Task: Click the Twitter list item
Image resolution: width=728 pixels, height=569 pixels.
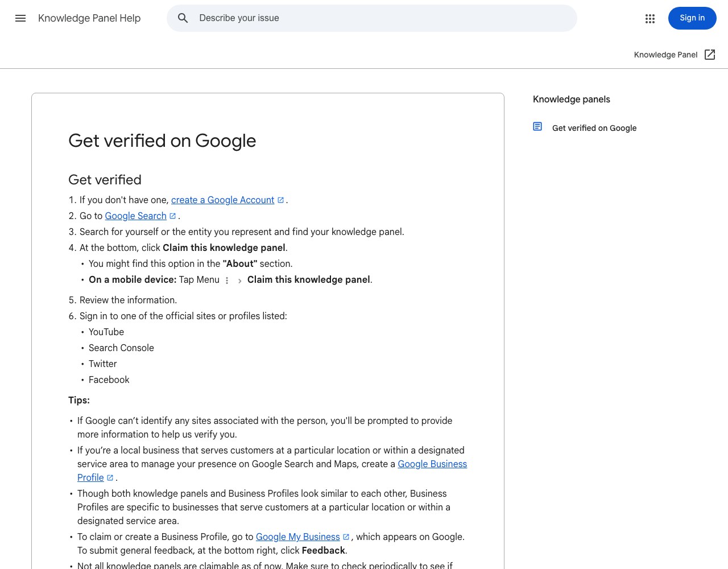Action: coord(103,364)
